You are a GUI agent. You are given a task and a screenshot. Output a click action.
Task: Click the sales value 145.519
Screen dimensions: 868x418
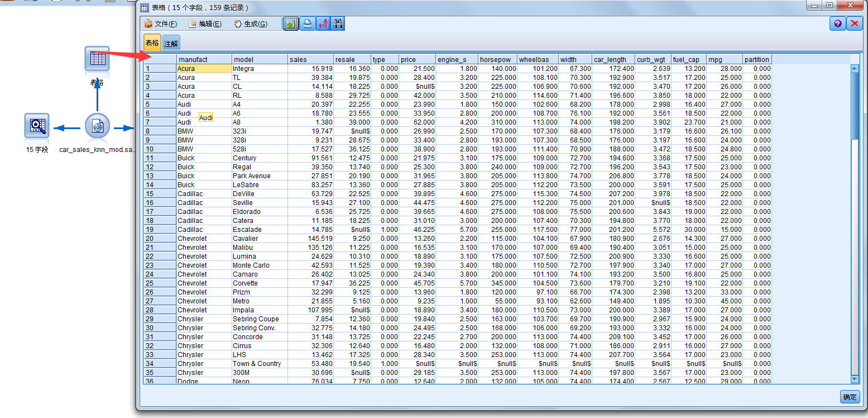point(310,239)
